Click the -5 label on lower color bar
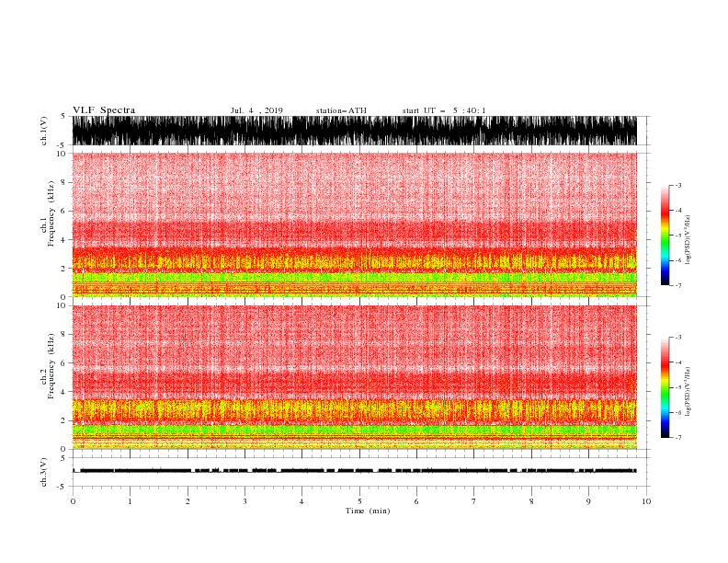728x563 pixels. pos(677,387)
